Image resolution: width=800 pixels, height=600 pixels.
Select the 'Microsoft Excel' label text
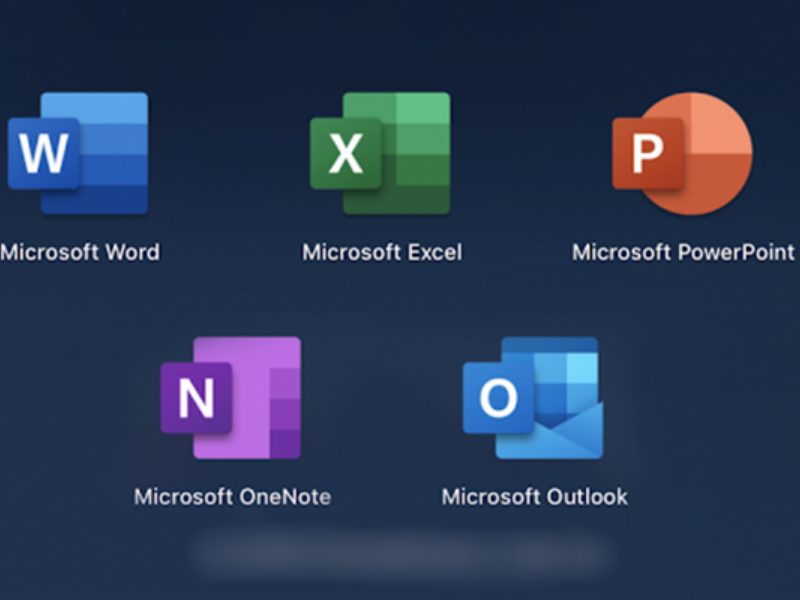coord(382,252)
